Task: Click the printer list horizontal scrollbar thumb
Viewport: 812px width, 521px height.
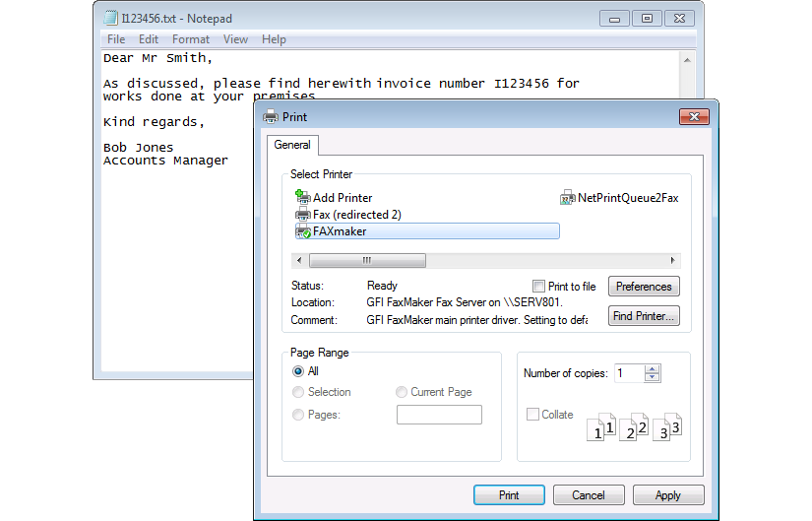Action: point(367,260)
